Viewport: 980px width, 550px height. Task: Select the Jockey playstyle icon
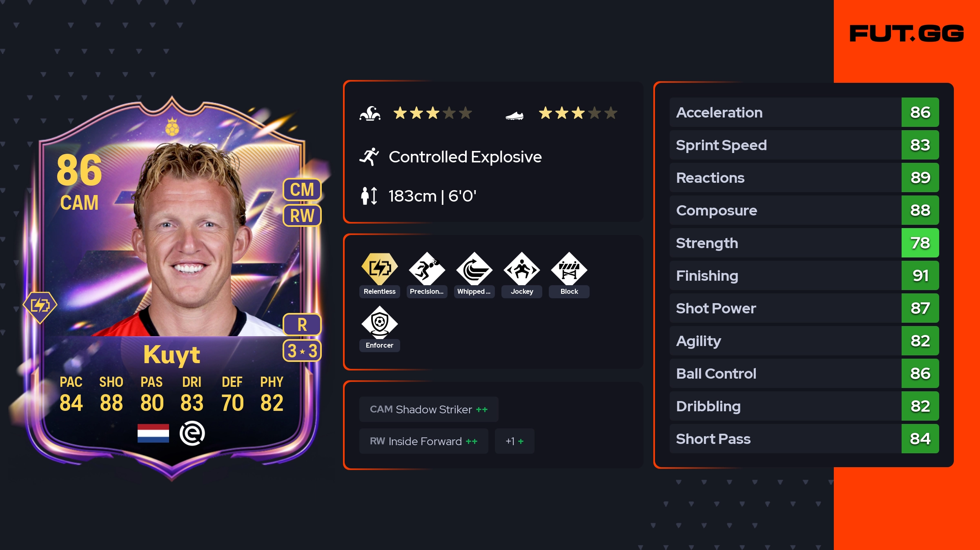click(521, 268)
